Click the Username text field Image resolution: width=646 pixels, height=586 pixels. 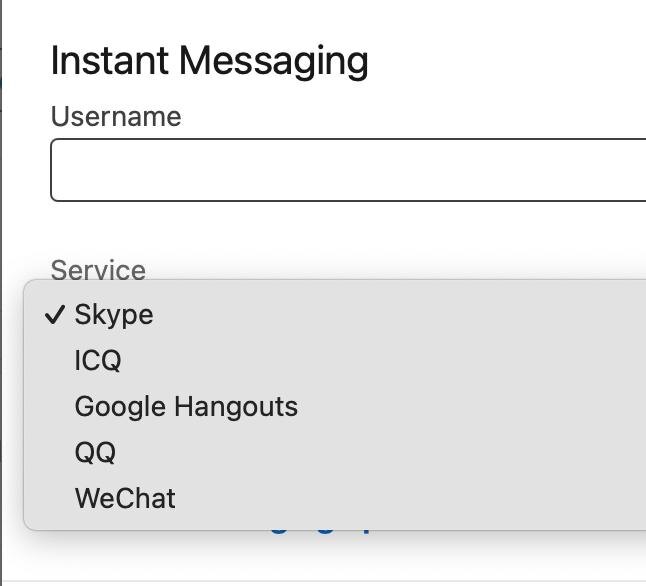(x=348, y=170)
